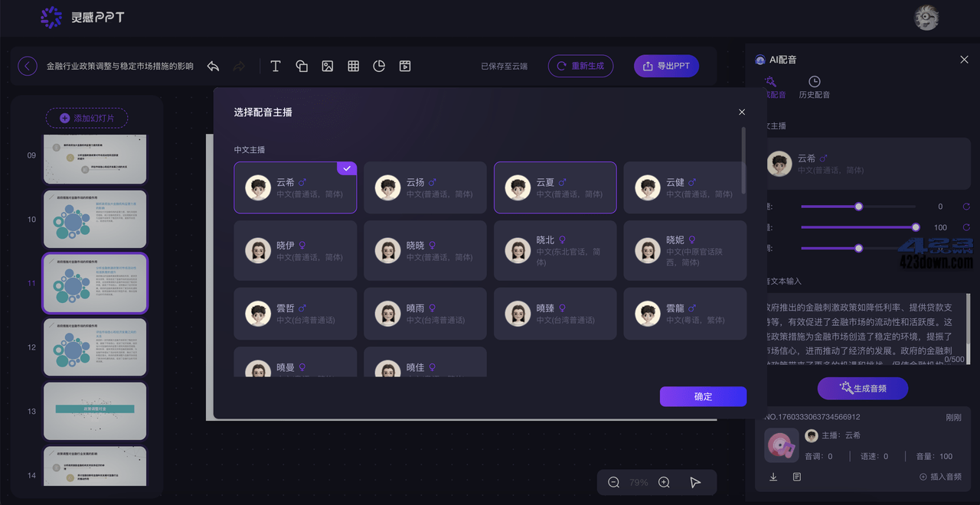The height and width of the screenshot is (505, 980).
Task: Select the shape insert tool
Action: 302,66
